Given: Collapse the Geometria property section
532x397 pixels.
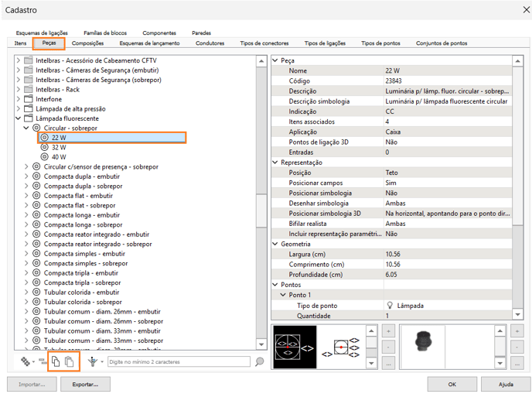Looking at the screenshot, I should pyautogui.click(x=275, y=244).
